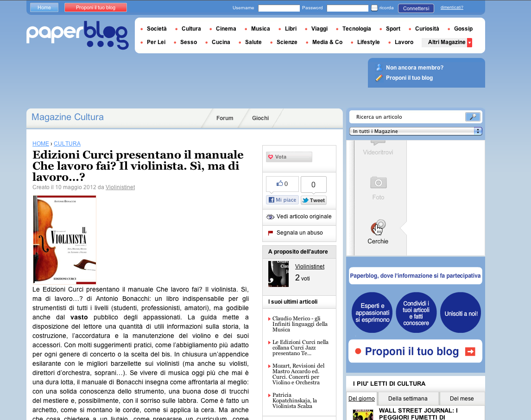
Task: Click the Password input field
Action: coord(348,8)
